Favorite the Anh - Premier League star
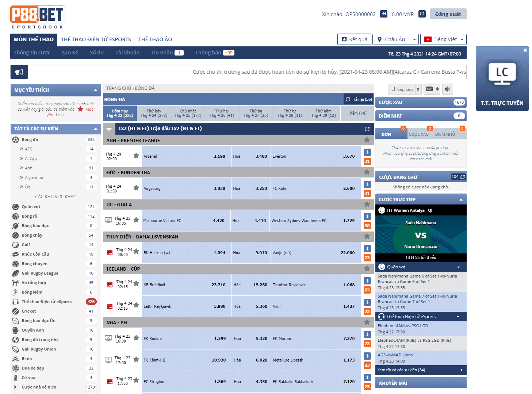 click(367, 140)
